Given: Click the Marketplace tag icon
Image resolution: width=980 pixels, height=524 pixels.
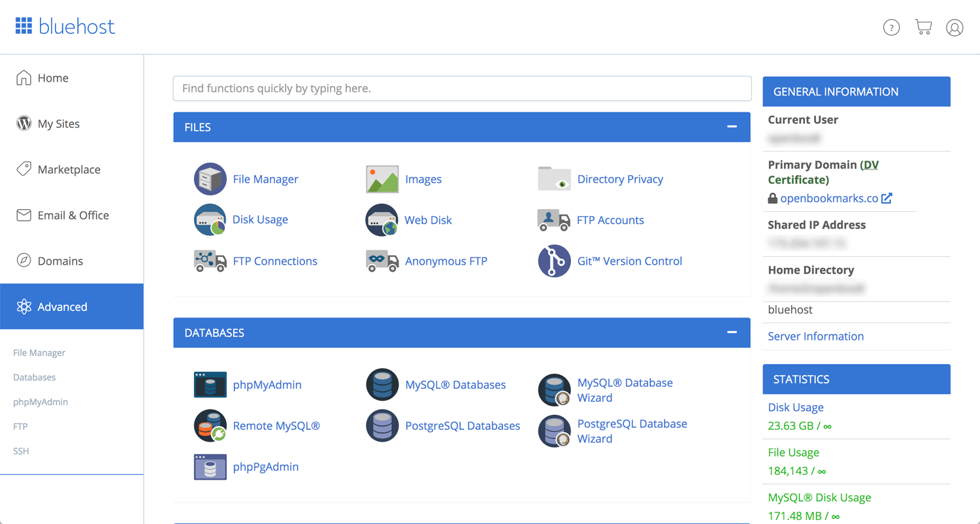Looking at the screenshot, I should 24,169.
